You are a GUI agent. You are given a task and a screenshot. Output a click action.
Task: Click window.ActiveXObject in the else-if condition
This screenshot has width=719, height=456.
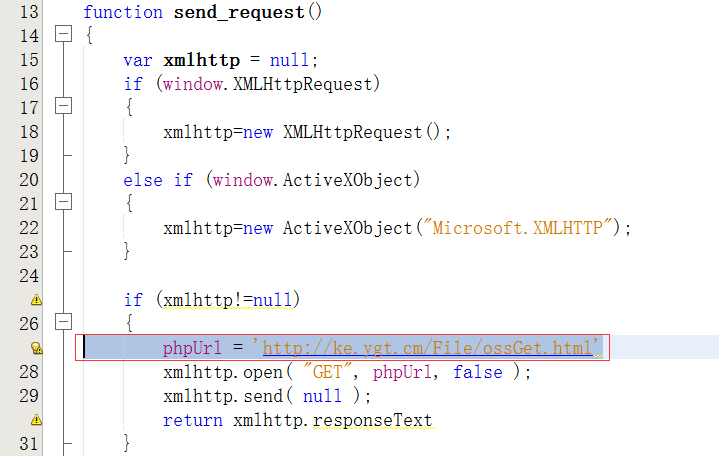(313, 180)
